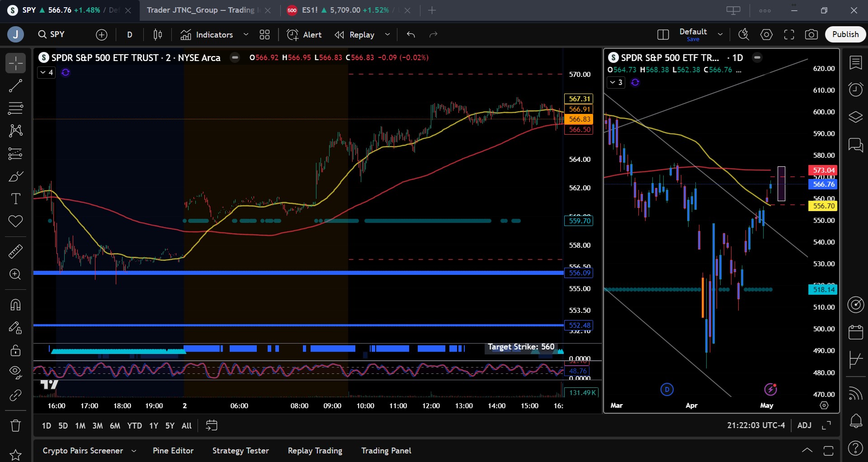The width and height of the screenshot is (868, 462).
Task: Toggle ADJ adjusted data setting
Action: pos(804,425)
